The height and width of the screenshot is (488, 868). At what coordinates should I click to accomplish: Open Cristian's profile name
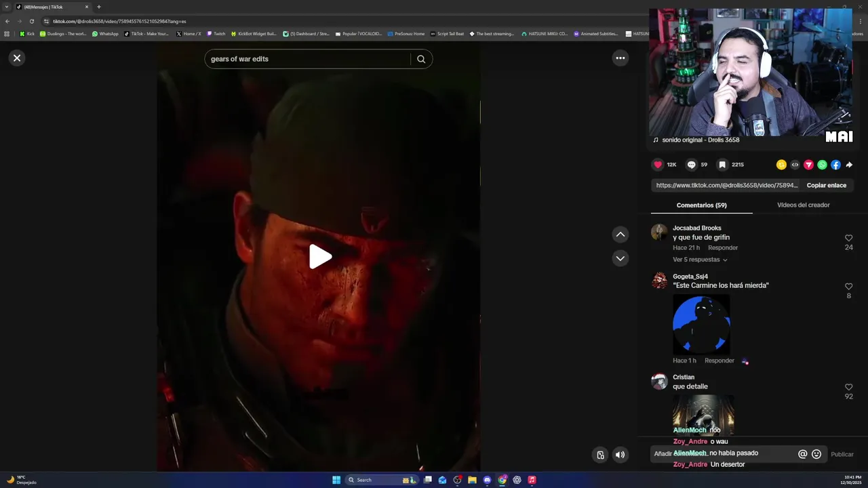pos(684,377)
